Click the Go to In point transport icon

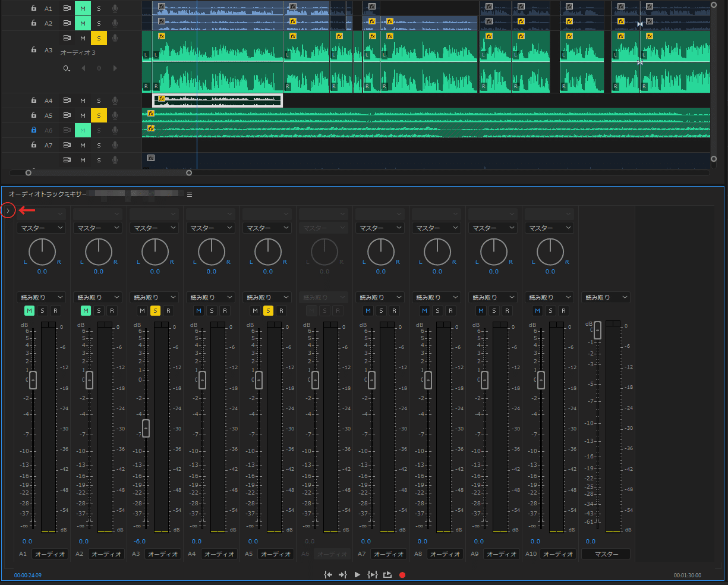click(328, 575)
